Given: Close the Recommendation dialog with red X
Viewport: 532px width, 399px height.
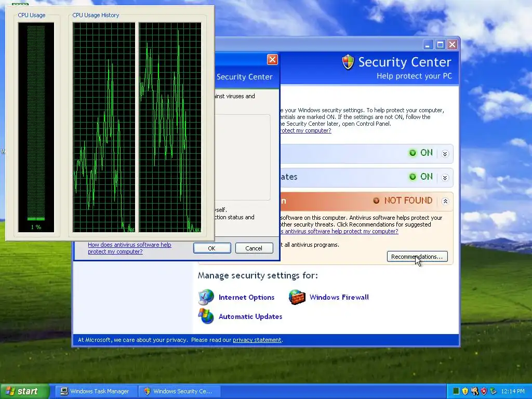Looking at the screenshot, I should (272, 60).
